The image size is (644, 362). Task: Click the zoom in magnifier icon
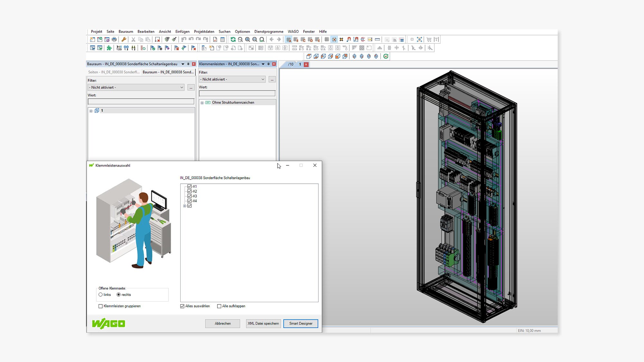coord(247,40)
